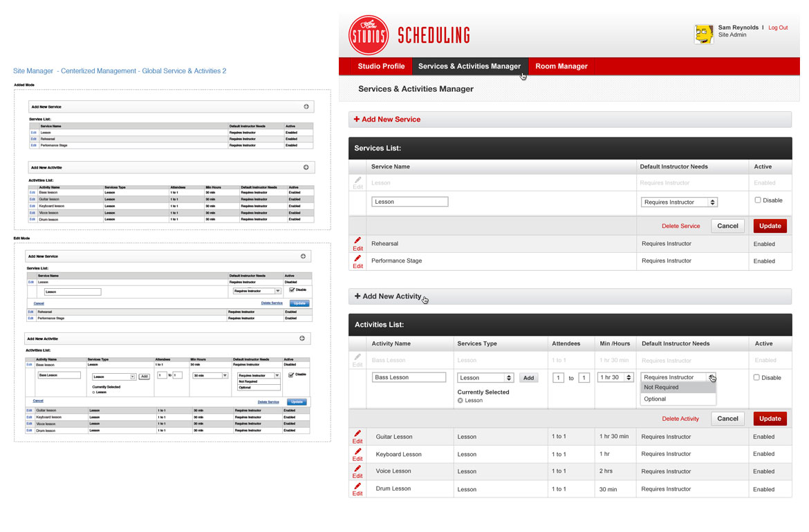Toggle the Disable checkbox in the wireframe service edit row
The width and height of the screenshot is (809, 532).
292,289
